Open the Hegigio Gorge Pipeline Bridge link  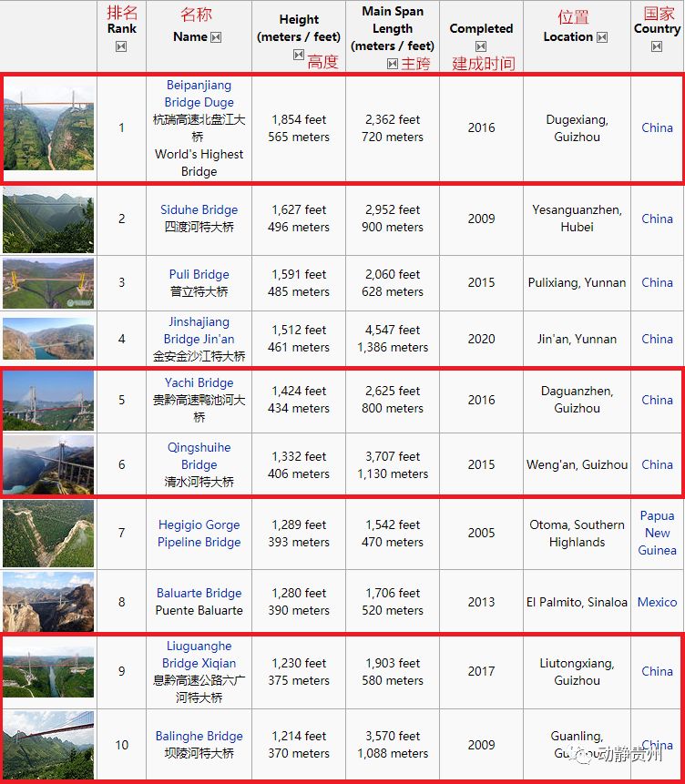199,534
